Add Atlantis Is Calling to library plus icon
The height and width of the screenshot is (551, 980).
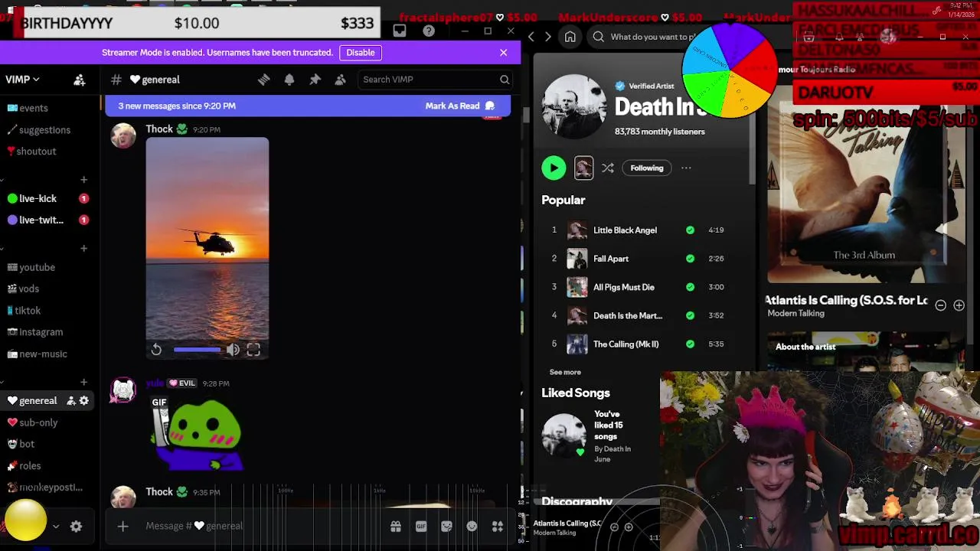pos(959,305)
